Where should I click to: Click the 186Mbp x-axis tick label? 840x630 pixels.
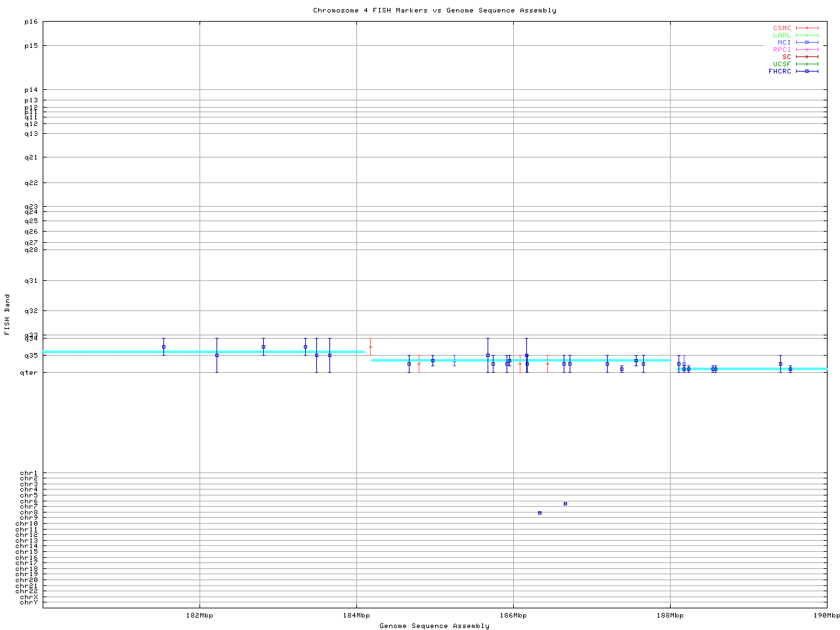click(513, 616)
